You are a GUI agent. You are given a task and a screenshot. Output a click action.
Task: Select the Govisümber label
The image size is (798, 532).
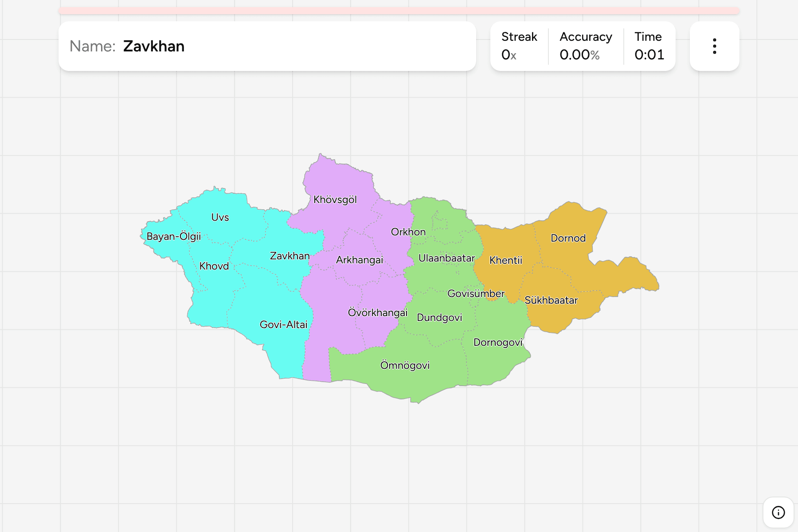click(x=476, y=293)
